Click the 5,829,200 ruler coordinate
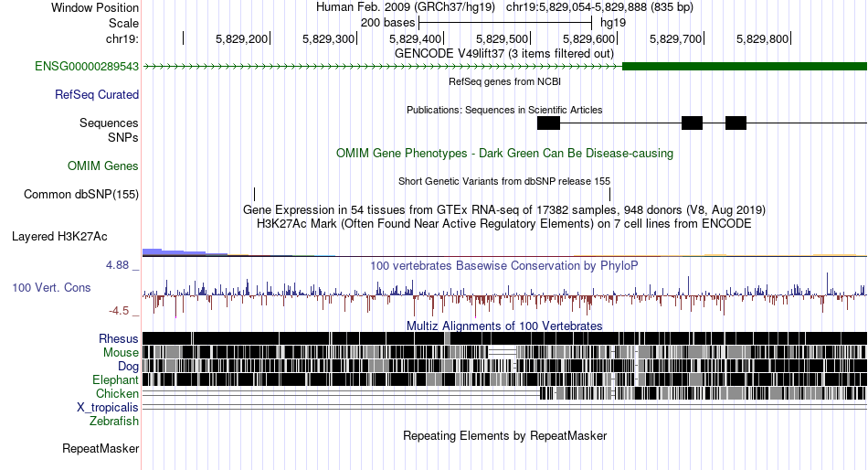 (x=242, y=38)
